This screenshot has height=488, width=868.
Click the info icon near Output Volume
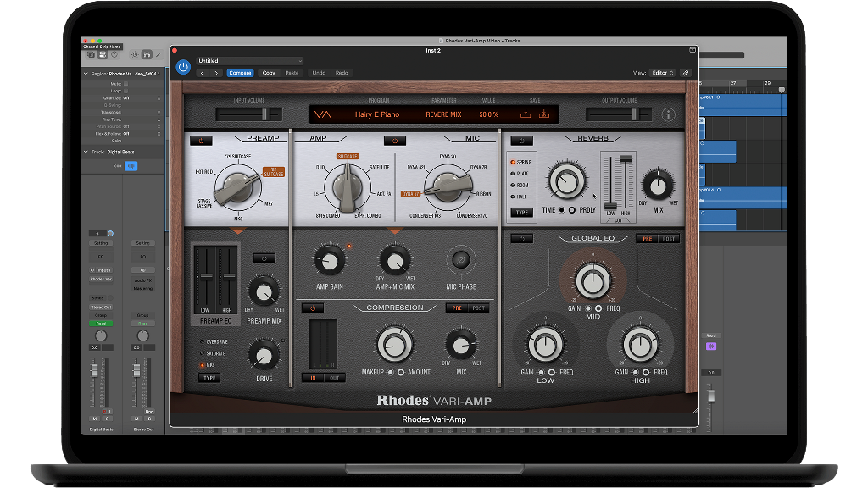[668, 114]
